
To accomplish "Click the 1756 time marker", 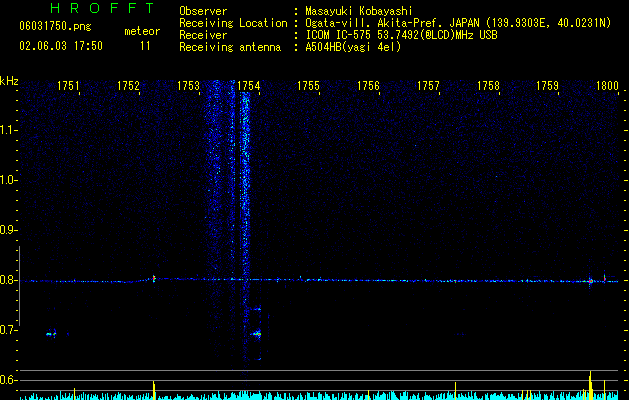I will (368, 86).
